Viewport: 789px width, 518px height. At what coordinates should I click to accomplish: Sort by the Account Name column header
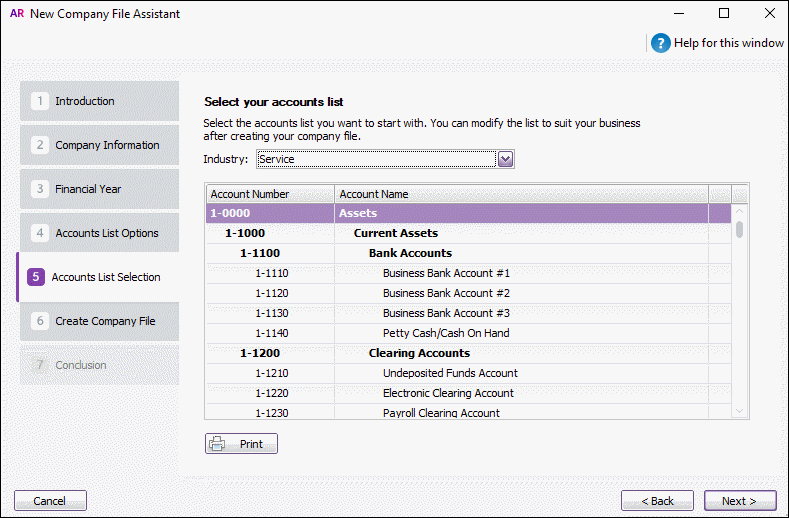520,194
